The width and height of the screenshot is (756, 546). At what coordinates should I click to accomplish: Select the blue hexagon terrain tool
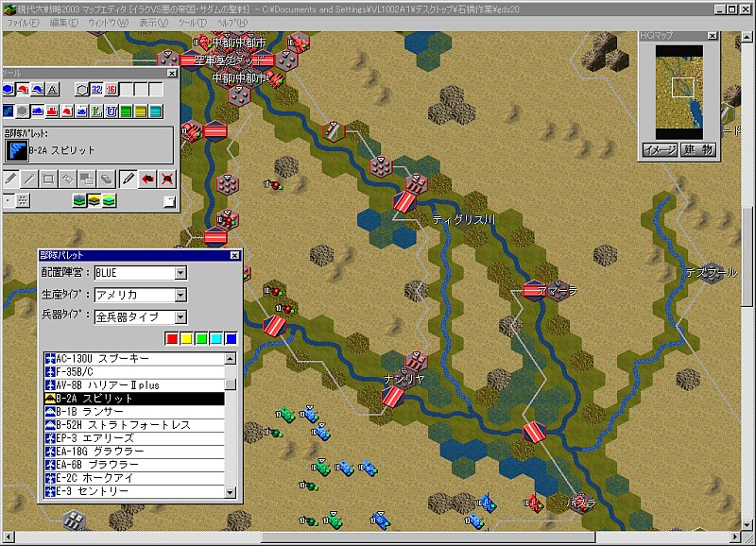click(8, 89)
